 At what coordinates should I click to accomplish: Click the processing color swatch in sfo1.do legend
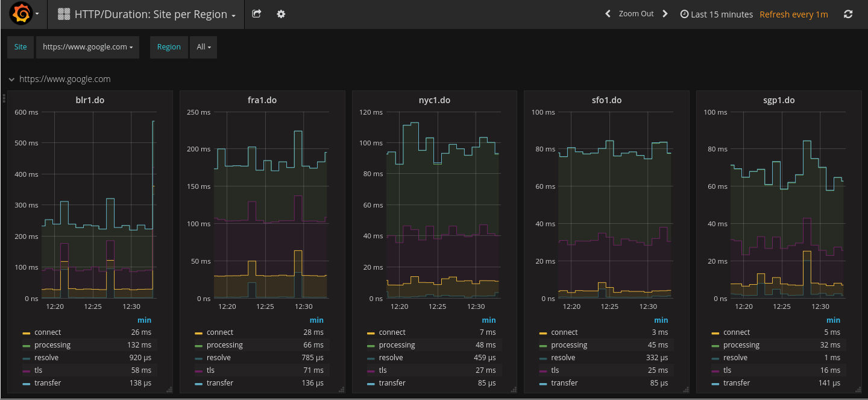point(542,346)
